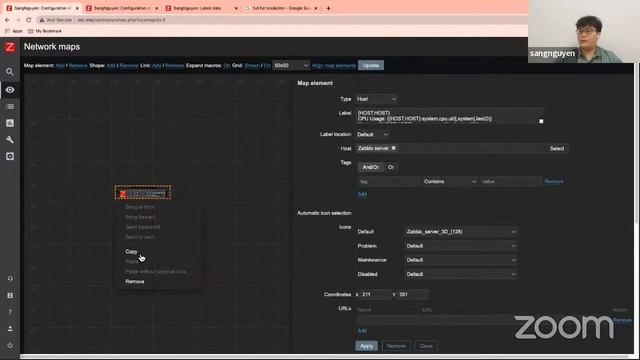Click the browser back arrow
Viewport: 640px width, 360px height.
pos(7,20)
